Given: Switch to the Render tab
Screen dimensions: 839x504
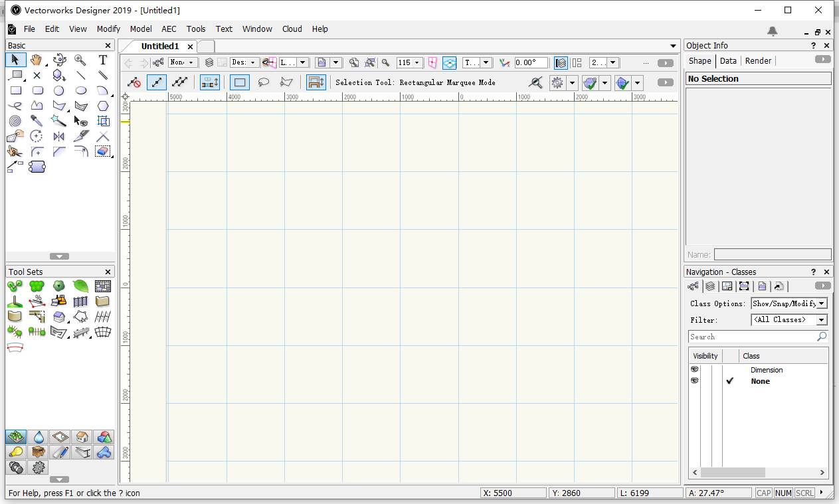Looking at the screenshot, I should tap(758, 61).
